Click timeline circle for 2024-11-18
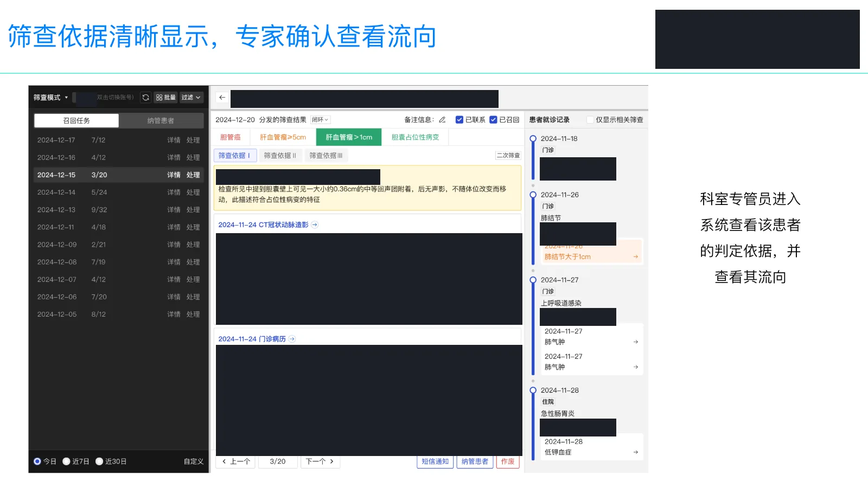The height and width of the screenshot is (488, 868). [x=533, y=139]
